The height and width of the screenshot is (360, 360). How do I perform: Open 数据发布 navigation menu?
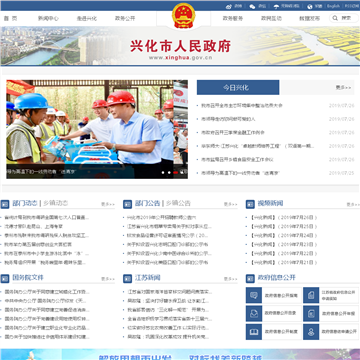[309, 18]
